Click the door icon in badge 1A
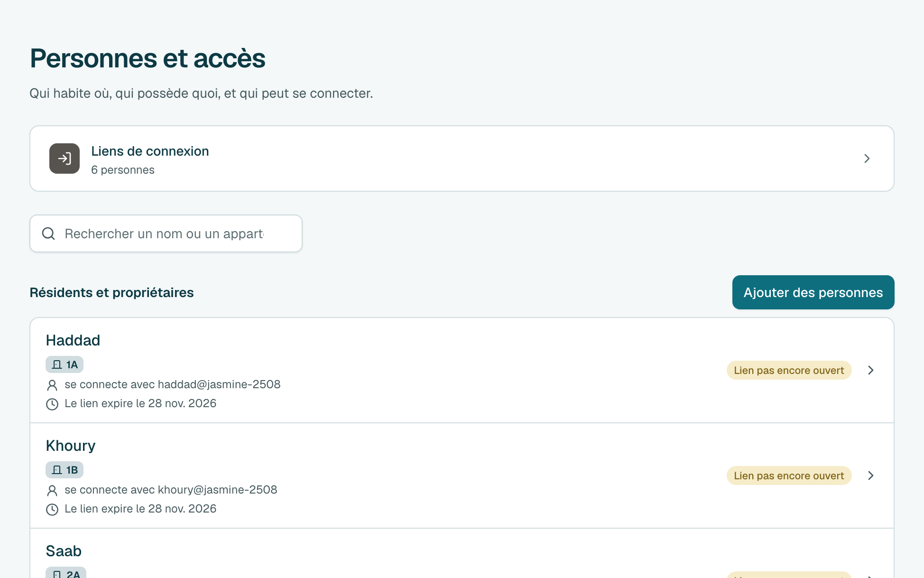The image size is (924, 578). click(57, 364)
